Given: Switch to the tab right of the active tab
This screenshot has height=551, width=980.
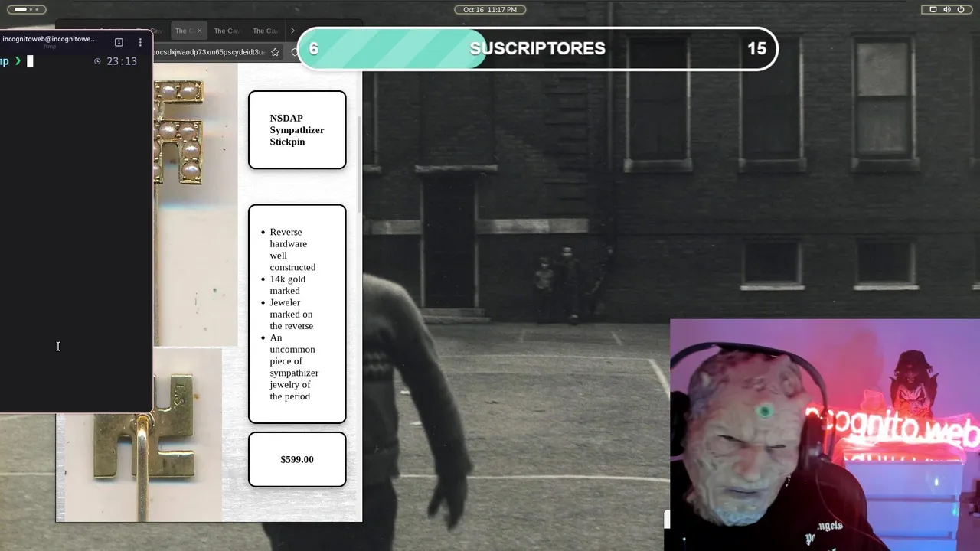Looking at the screenshot, I should [226, 31].
